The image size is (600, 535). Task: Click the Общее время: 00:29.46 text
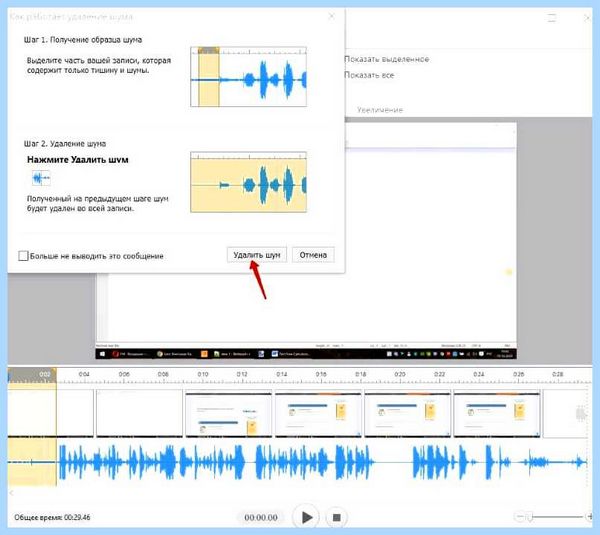[52, 517]
